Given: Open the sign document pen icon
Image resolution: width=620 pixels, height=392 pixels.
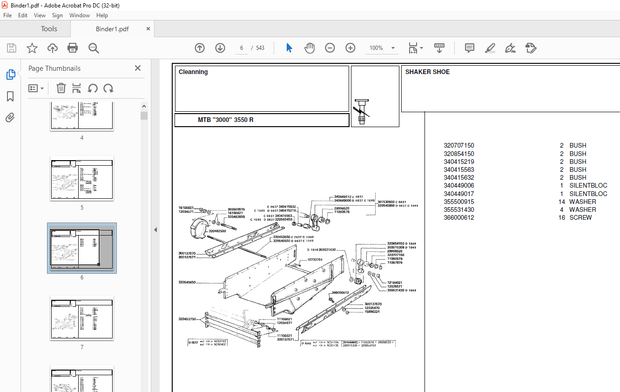Looking at the screenshot, I should [510, 48].
